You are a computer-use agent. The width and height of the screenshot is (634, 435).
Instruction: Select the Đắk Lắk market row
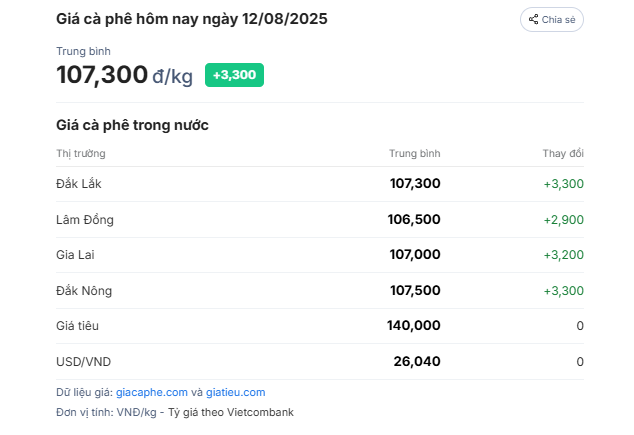(x=320, y=184)
